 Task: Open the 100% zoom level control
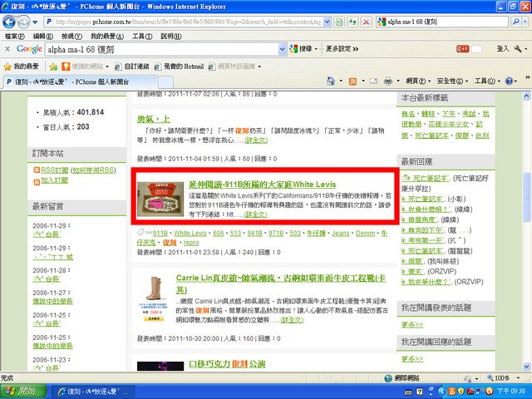(x=503, y=378)
